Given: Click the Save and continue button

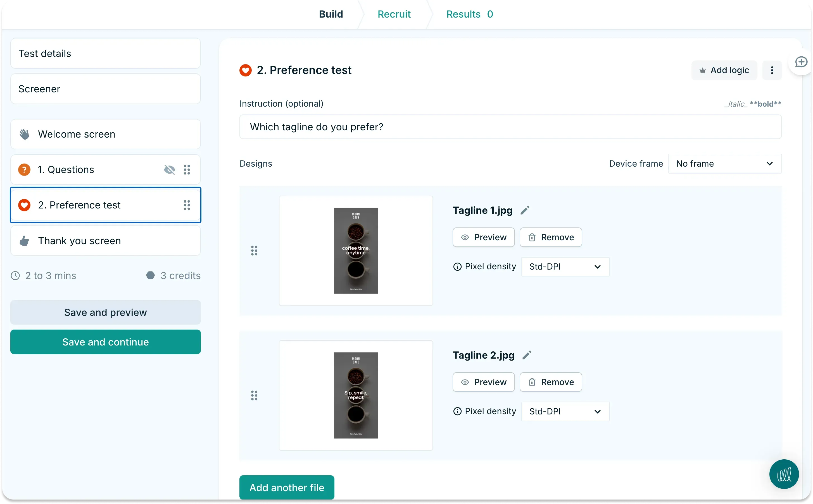Looking at the screenshot, I should 105,342.
